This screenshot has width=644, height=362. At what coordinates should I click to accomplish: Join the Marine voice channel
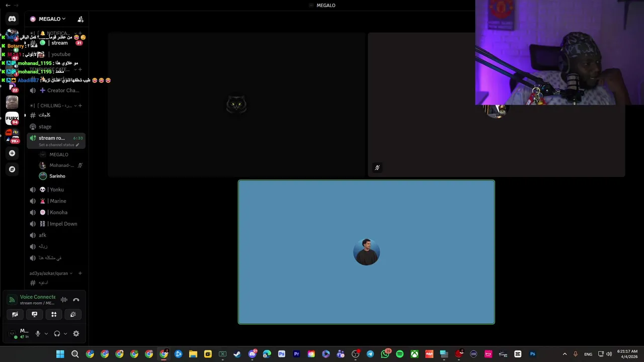tap(56, 201)
